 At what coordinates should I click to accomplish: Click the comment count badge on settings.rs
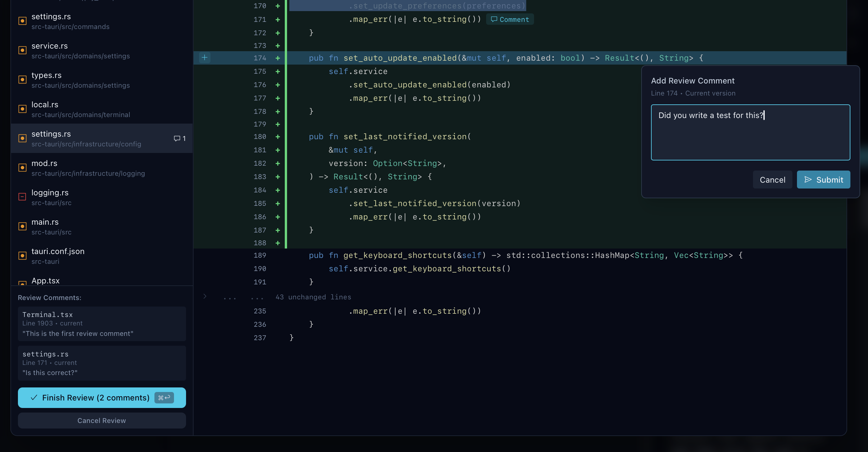click(x=180, y=138)
